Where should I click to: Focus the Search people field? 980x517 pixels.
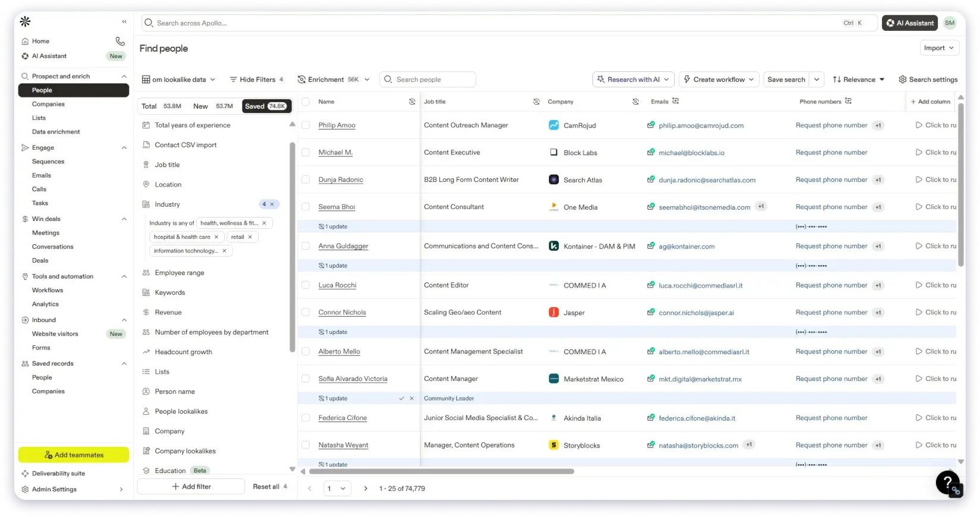click(428, 80)
